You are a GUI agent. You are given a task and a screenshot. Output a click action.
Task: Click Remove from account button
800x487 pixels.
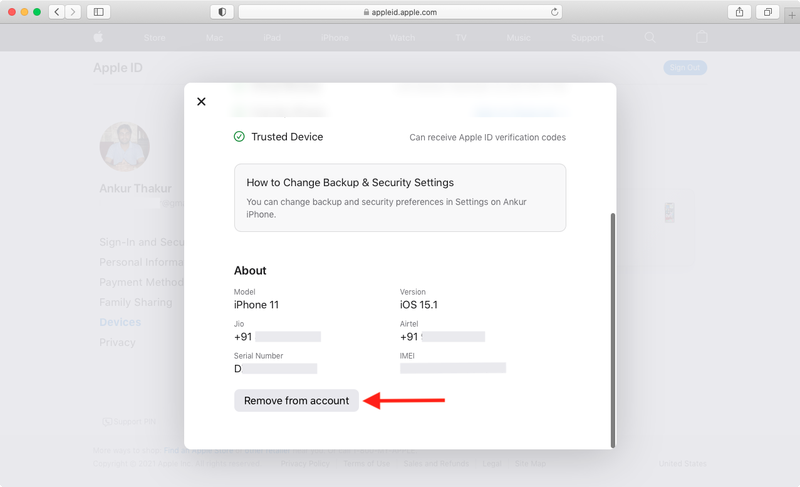[x=296, y=400]
